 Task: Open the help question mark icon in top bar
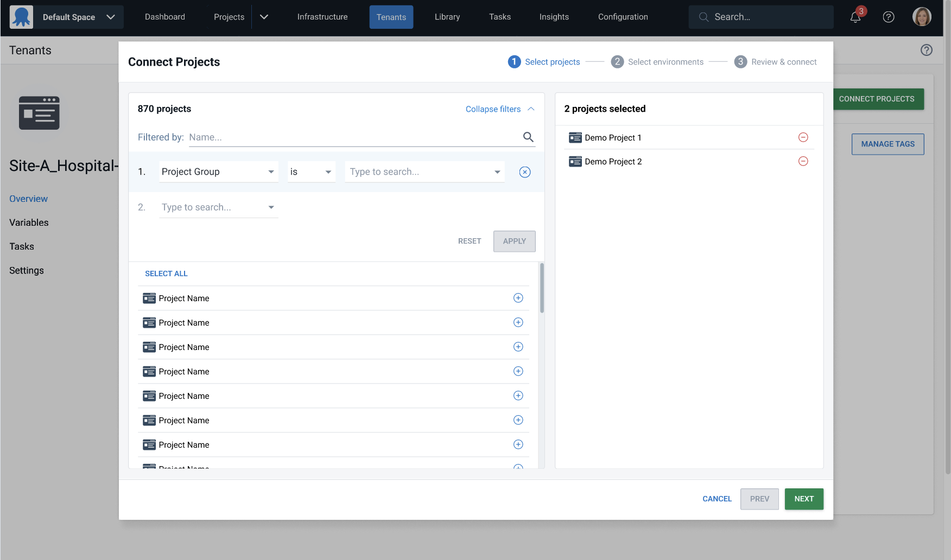point(889,17)
